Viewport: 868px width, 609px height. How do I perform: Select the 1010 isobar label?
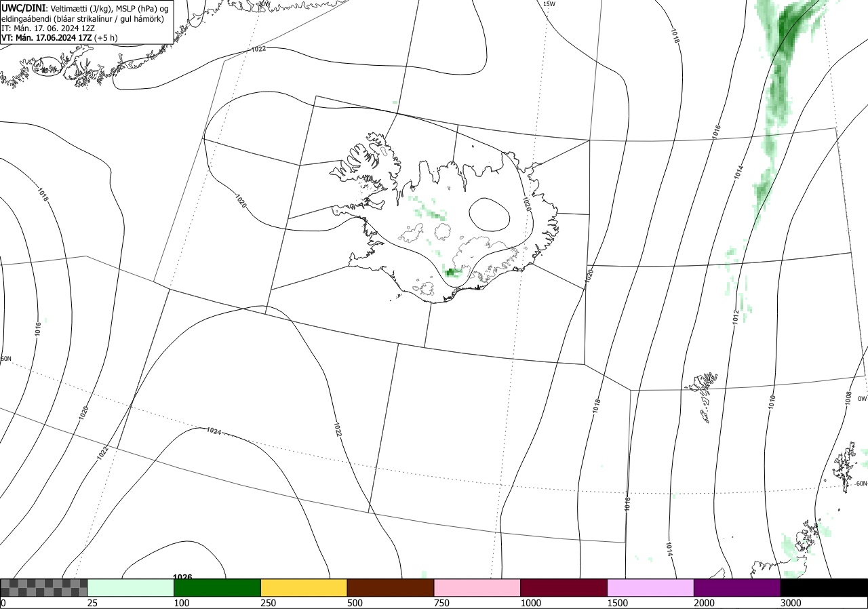pos(772,402)
